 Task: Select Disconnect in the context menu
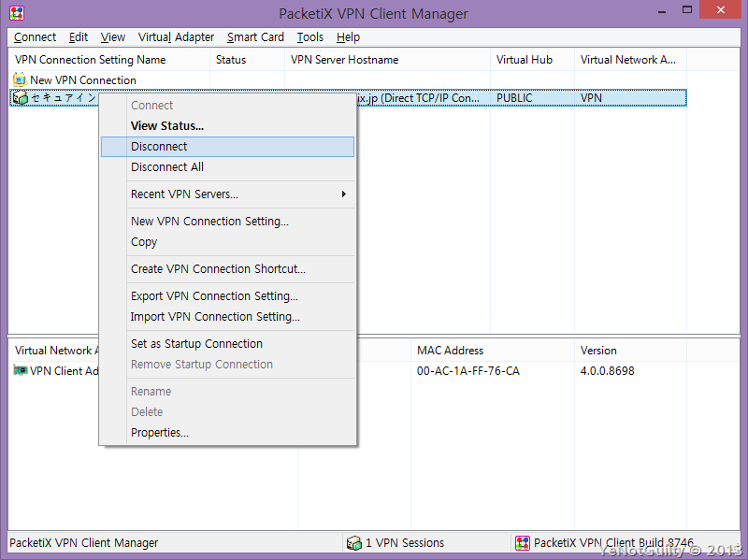coord(227,147)
